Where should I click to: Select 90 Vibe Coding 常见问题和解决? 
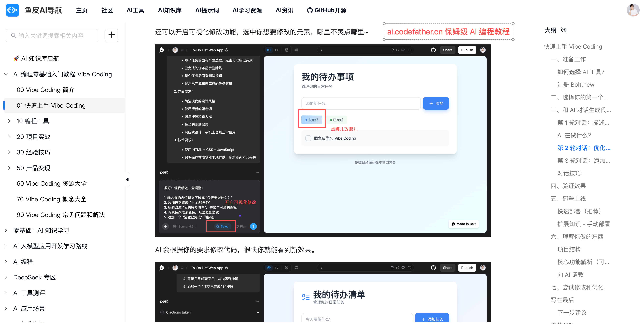point(61,215)
